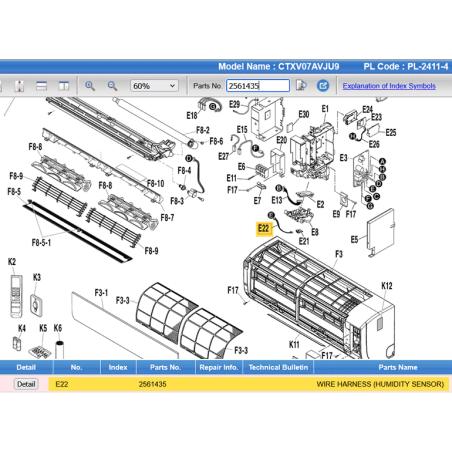
Task: Zoom in with the magnifier plus icon
Action: 90,86
